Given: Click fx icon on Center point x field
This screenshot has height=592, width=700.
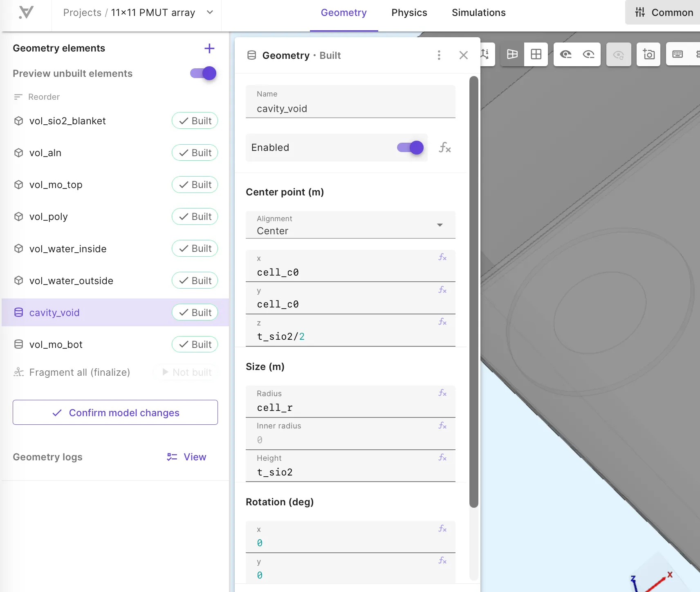Looking at the screenshot, I should [x=442, y=257].
